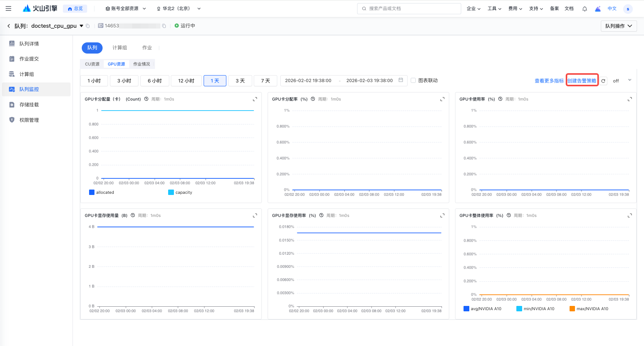644x346 pixels.
Task: Open the 队列操作 dropdown
Action: coord(619,26)
